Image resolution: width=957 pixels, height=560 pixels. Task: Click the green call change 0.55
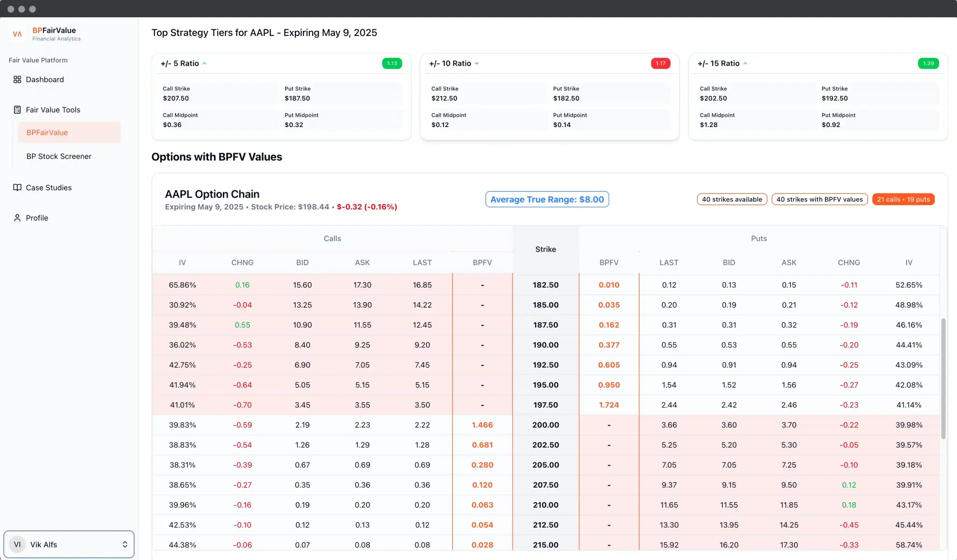[243, 325]
